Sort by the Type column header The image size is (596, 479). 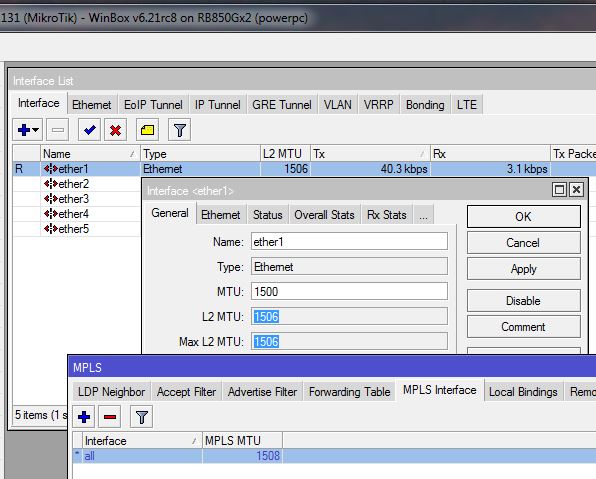(x=200, y=154)
